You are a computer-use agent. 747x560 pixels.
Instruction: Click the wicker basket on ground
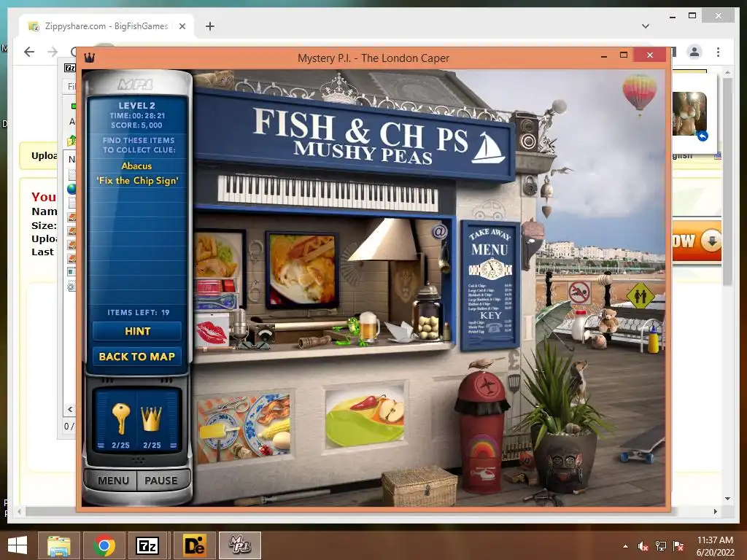(419, 486)
